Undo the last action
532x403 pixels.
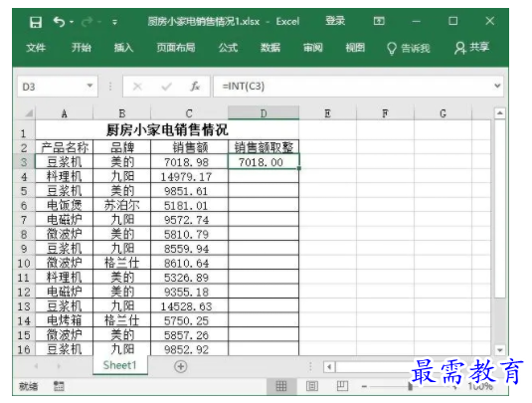point(59,22)
